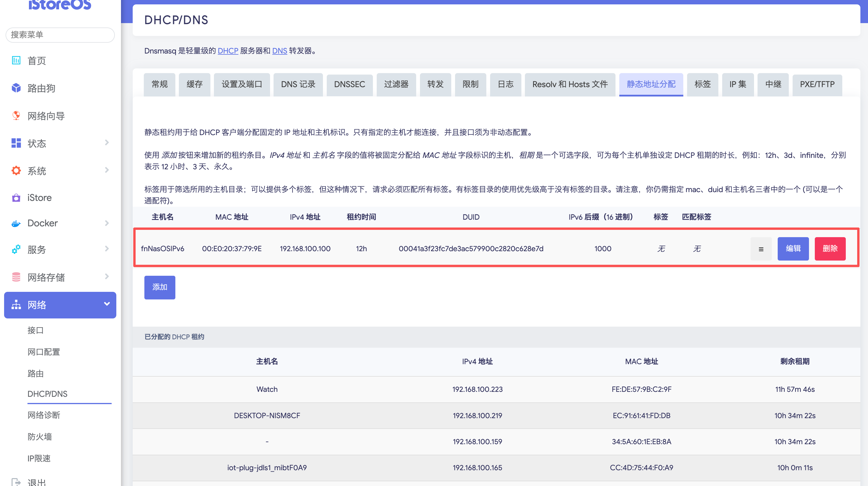Click the 系统 gear icon
This screenshot has width=868, height=486.
coord(16,171)
